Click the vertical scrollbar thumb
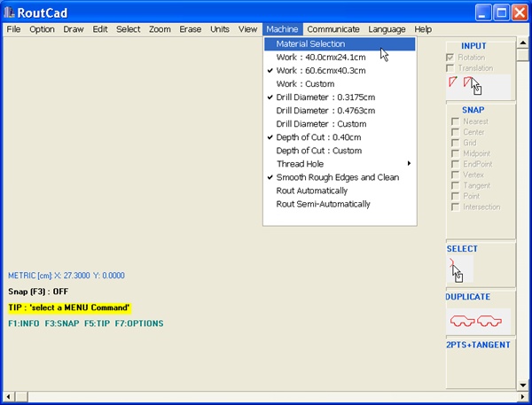The image size is (532, 405). click(523, 55)
